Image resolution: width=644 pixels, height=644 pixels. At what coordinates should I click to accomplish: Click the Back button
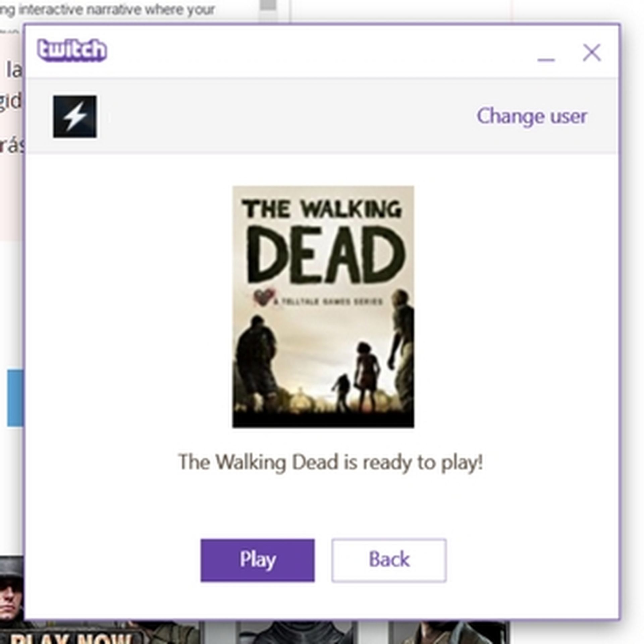(389, 560)
